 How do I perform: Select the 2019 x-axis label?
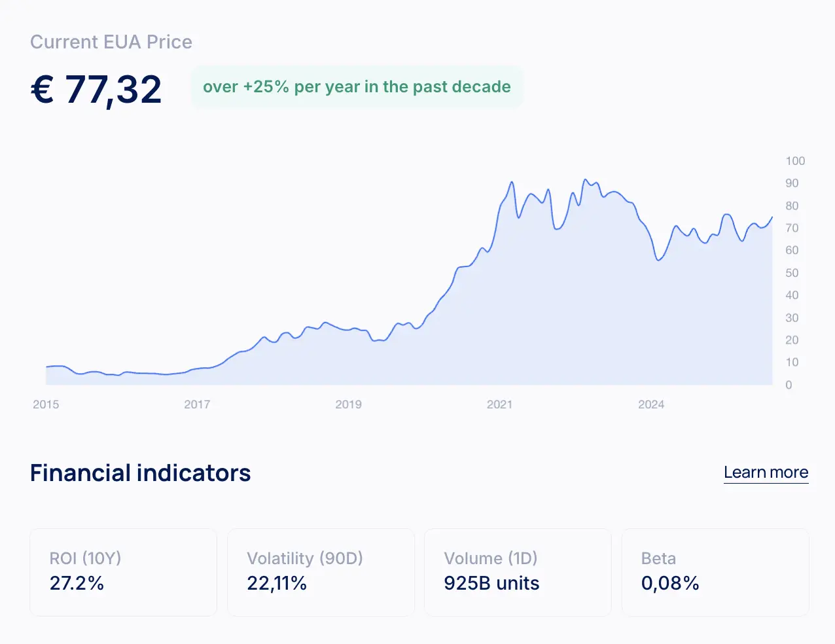(x=348, y=404)
